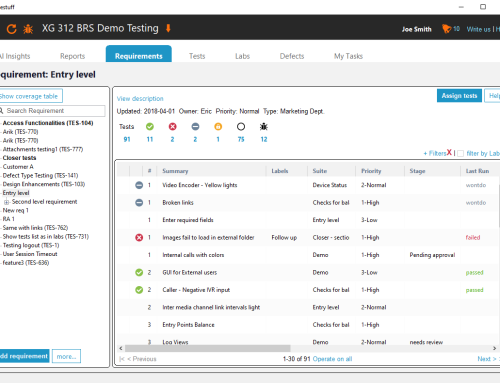Select Defect Type Testing (TES-141)

40,175
